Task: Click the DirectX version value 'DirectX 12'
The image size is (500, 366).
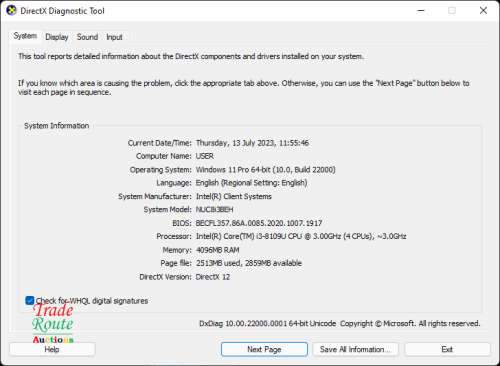Action: 213,277
